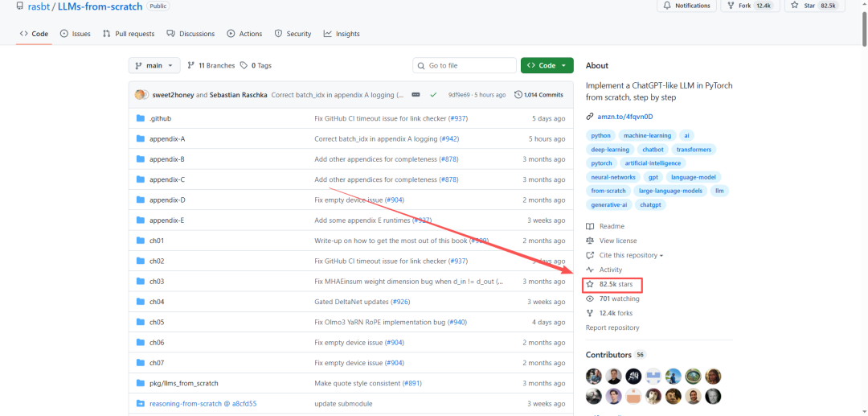Screen dimensions: 868x416
Task: Fork the repository
Action: click(750, 6)
